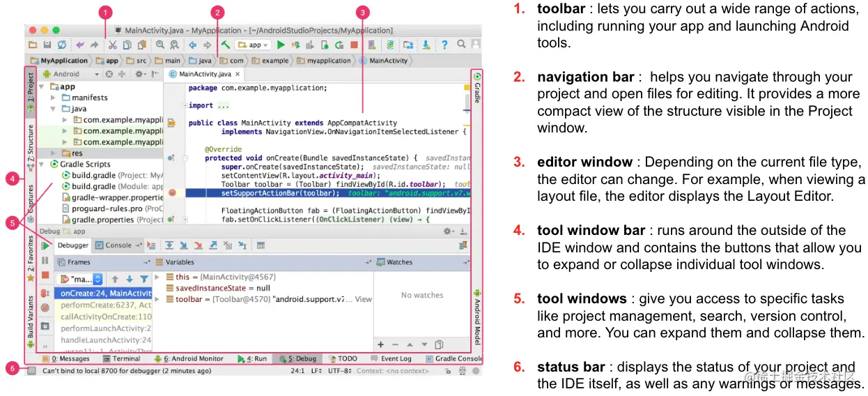Click the MyApplication breadcrumb

[59, 61]
